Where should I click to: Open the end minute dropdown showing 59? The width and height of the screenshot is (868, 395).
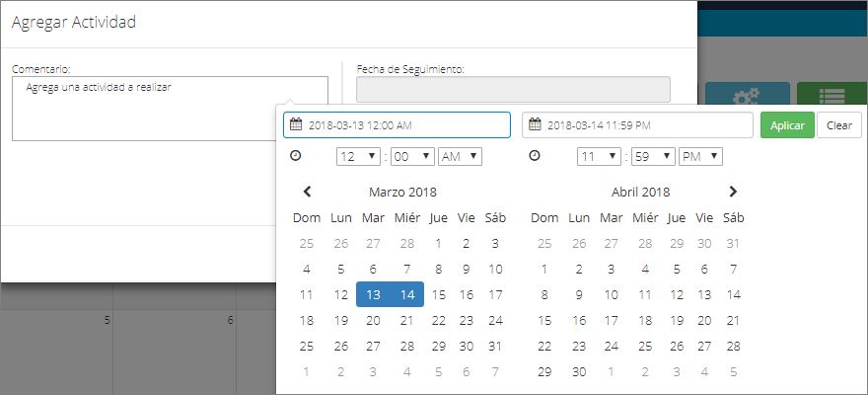pyautogui.click(x=653, y=157)
